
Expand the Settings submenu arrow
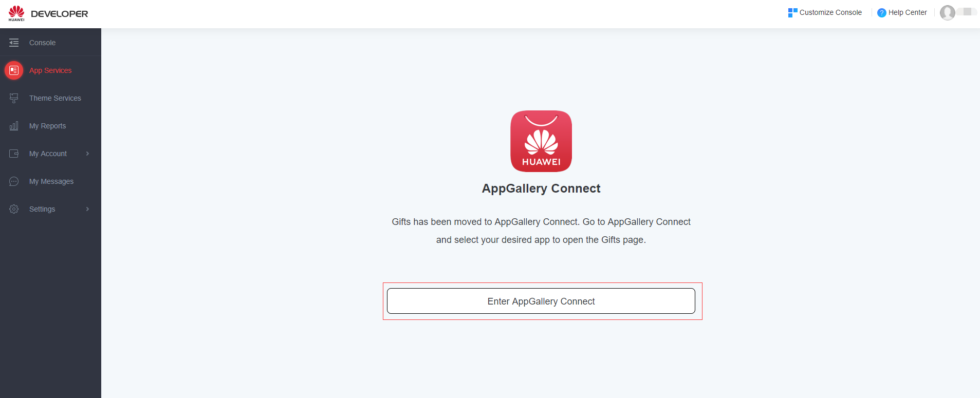point(87,209)
